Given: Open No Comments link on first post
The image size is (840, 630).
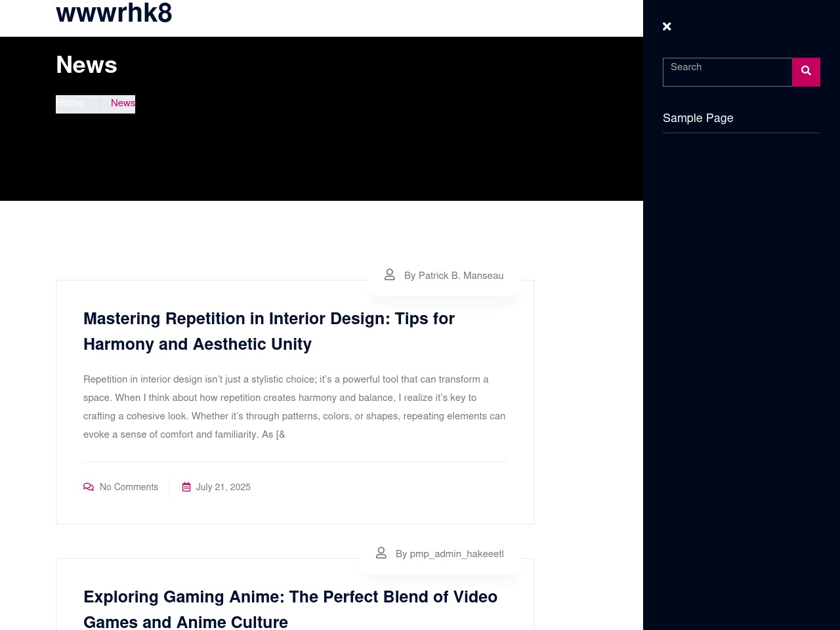Looking at the screenshot, I should pos(129,487).
